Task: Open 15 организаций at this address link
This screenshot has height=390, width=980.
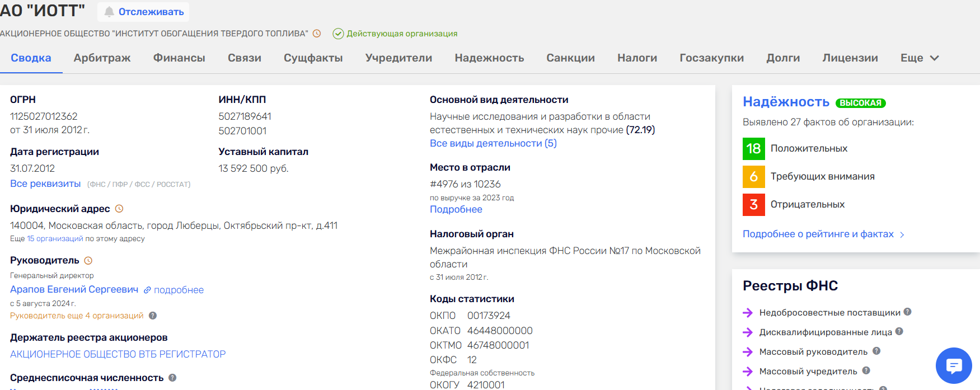Action: [55, 239]
